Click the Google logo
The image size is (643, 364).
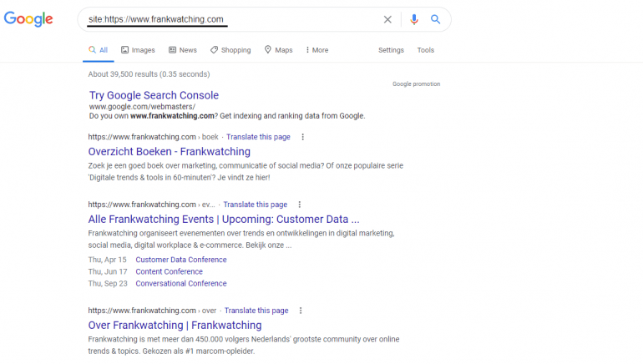(28, 19)
